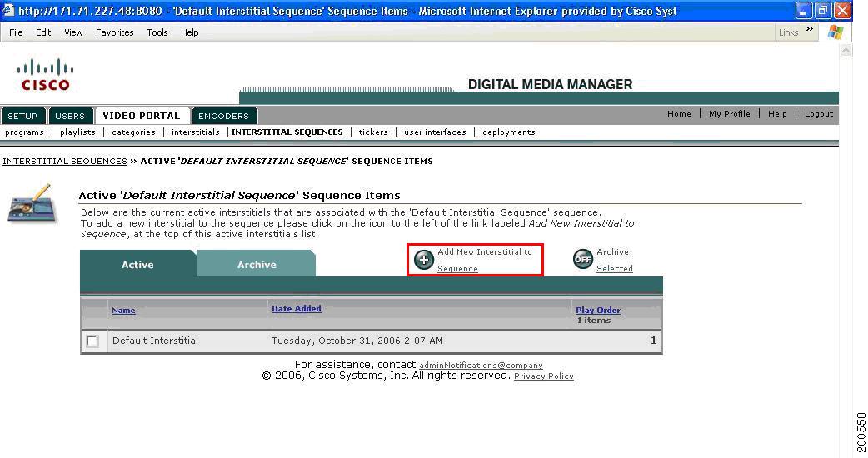Image resolution: width=868 pixels, height=458 pixels.
Task: Switch to the ENCODERS tab
Action: [223, 116]
